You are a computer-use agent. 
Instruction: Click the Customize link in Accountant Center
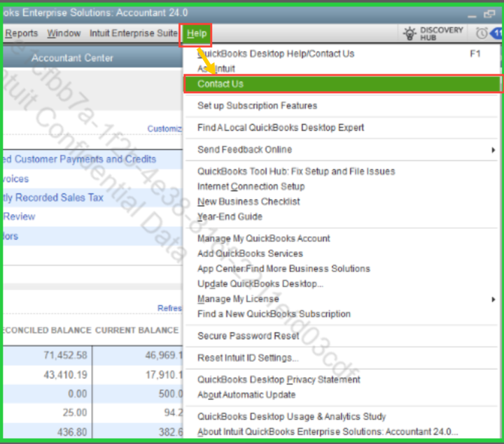pos(164,129)
